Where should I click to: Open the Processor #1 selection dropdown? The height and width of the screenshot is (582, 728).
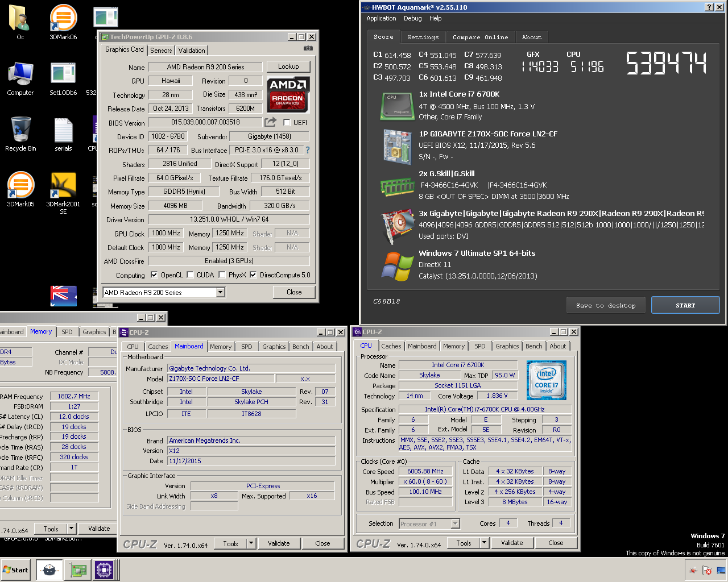[455, 524]
